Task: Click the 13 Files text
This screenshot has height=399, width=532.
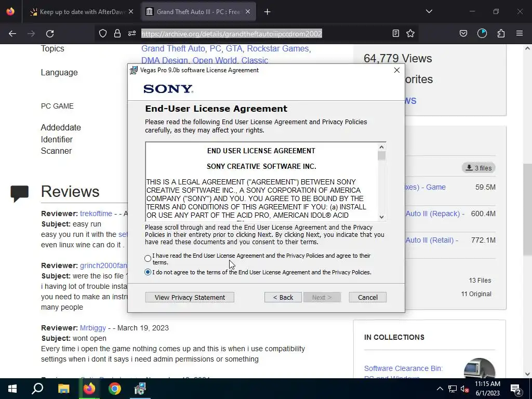Action: pyautogui.click(x=480, y=280)
